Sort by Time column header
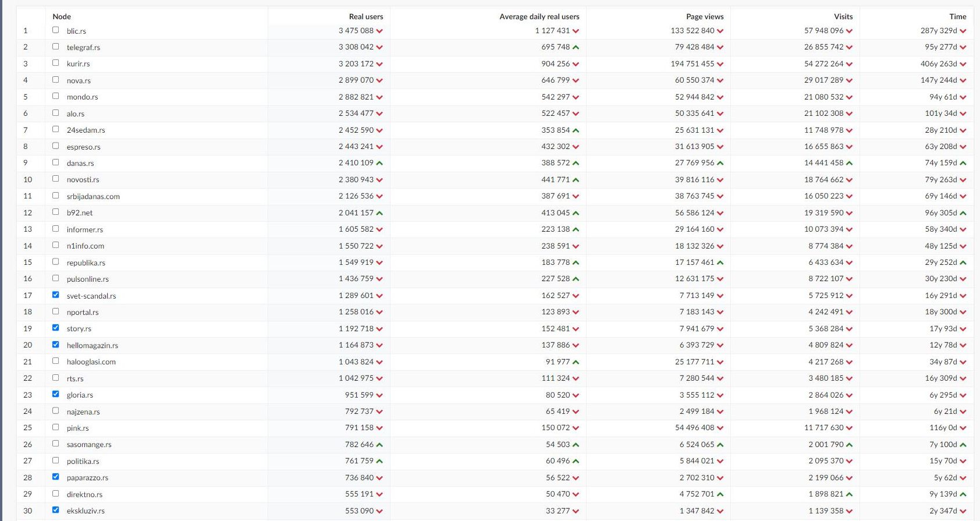Screen dimensions: 980x521 (x=958, y=16)
